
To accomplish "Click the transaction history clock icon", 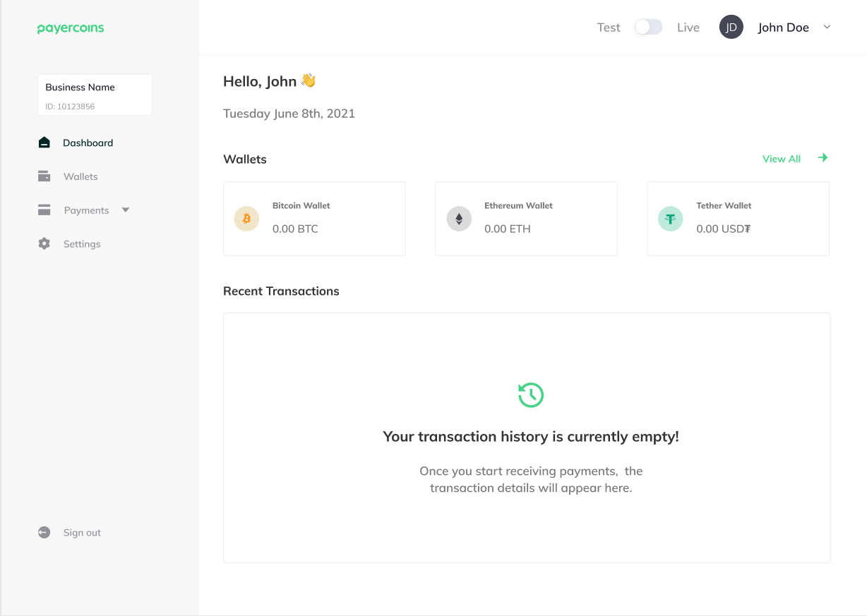I will (x=530, y=395).
